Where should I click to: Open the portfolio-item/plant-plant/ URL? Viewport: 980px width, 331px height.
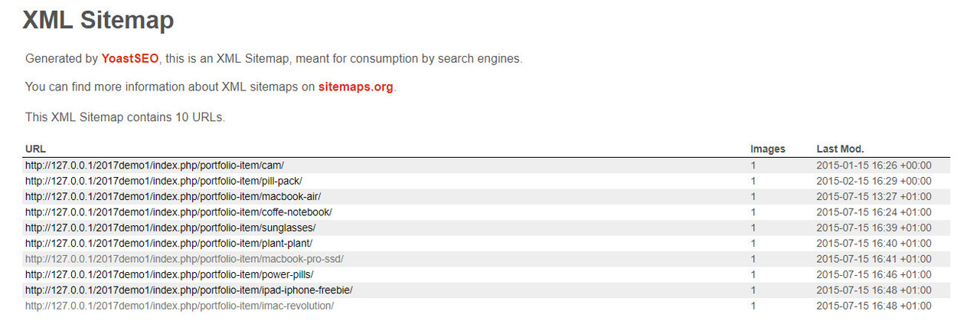pyautogui.click(x=168, y=244)
